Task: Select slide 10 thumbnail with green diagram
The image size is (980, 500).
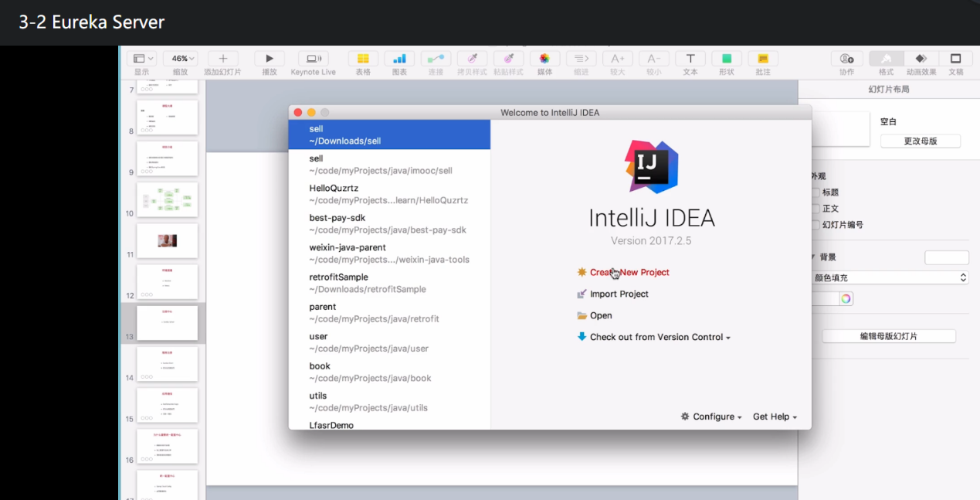Action: 167,199
